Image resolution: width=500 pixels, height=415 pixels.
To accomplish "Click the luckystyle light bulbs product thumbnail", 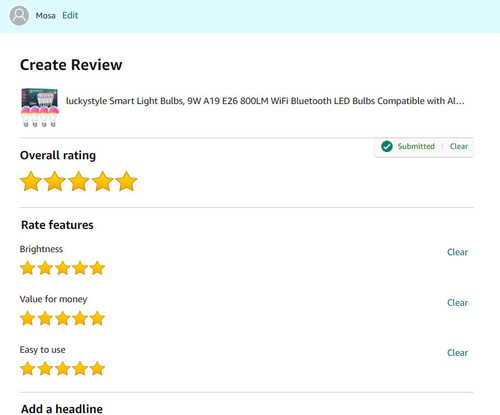I will (40, 107).
